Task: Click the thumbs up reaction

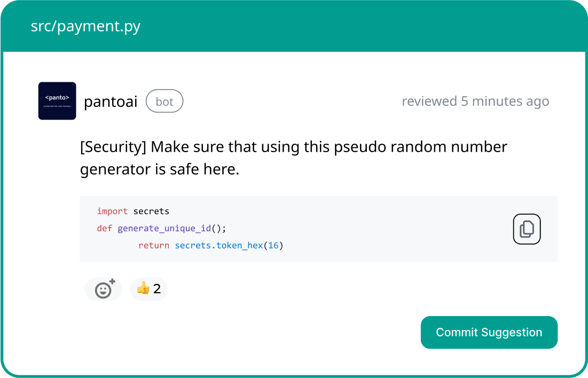Action: (x=148, y=289)
